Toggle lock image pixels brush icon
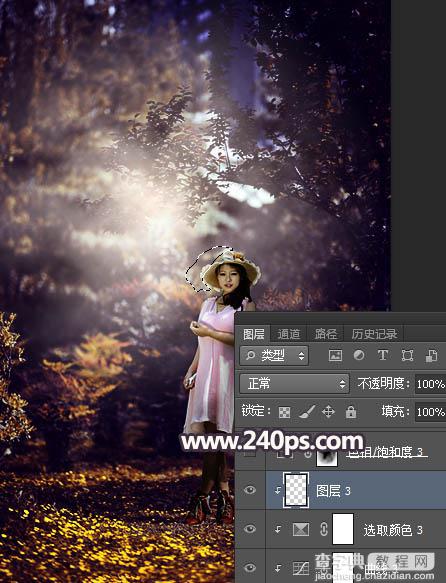The width and height of the screenshot is (446, 583). (307, 412)
